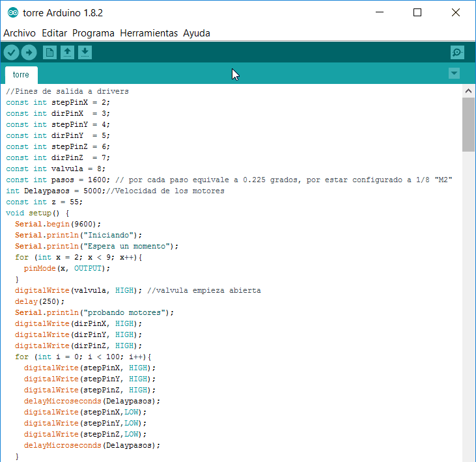The height and width of the screenshot is (462, 476).
Task: Open the Editar menu
Action: (54, 33)
